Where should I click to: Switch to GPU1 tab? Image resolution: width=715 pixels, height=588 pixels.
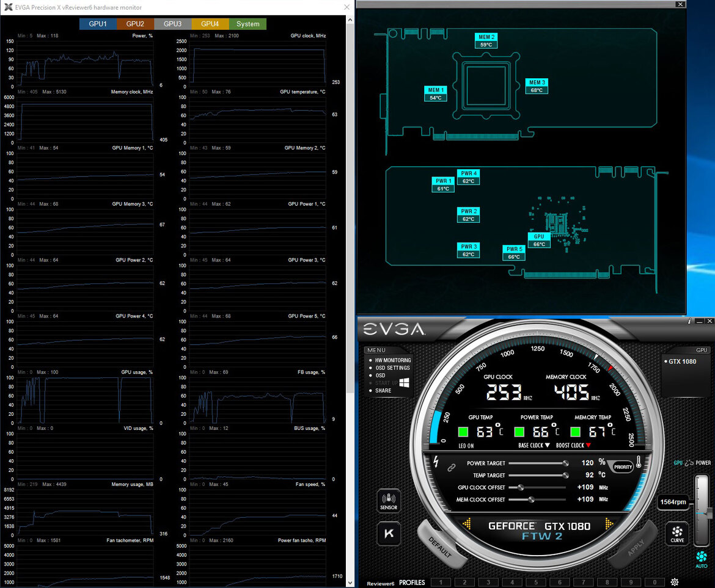click(x=98, y=24)
